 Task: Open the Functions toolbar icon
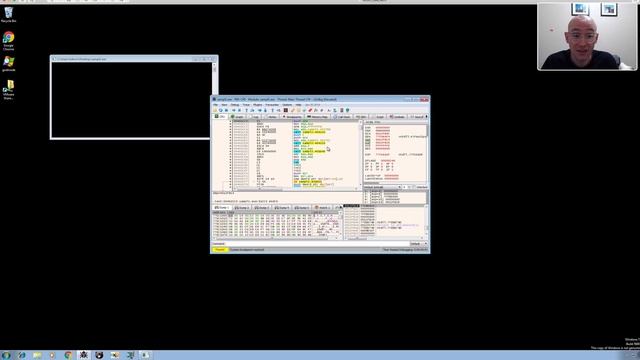coord(316,110)
